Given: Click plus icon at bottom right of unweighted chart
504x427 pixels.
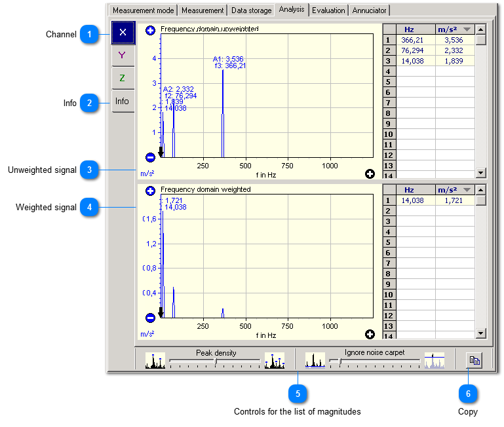Looking at the screenshot, I should (370, 174).
